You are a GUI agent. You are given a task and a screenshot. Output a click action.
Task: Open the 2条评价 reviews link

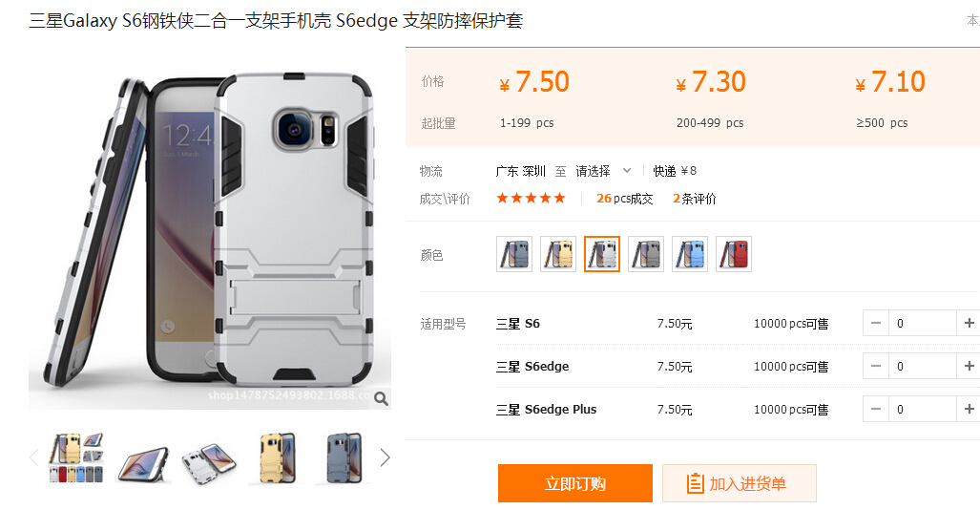click(x=695, y=199)
